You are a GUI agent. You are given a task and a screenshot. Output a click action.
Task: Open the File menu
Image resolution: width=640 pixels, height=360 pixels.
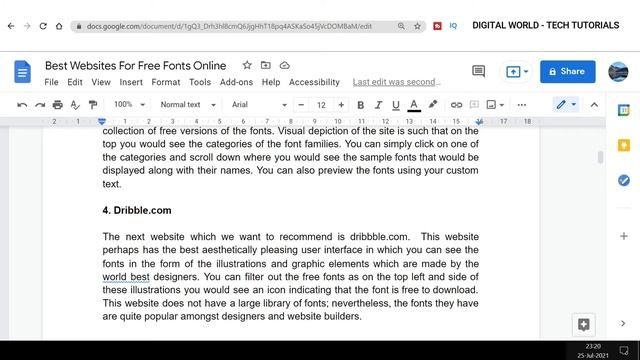click(x=51, y=82)
